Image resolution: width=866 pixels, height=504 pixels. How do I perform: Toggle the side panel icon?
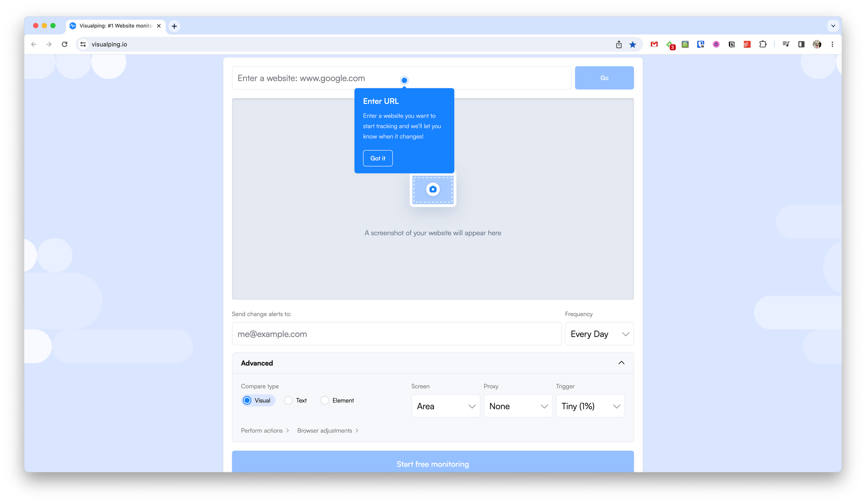click(801, 44)
